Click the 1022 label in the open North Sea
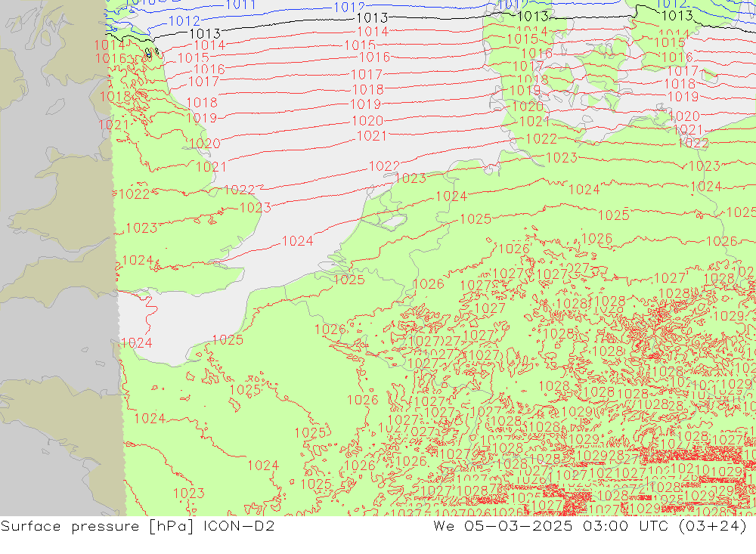This screenshot has height=554, width=756. [x=384, y=166]
